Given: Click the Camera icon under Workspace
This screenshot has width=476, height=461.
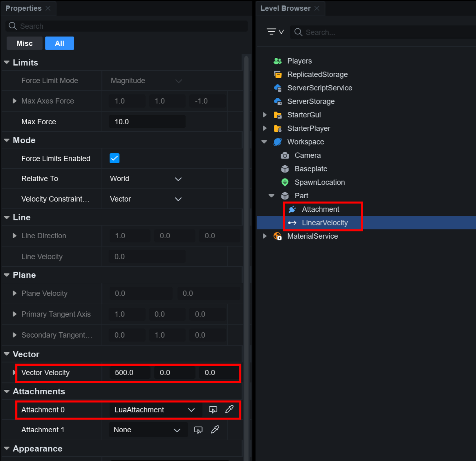Looking at the screenshot, I should 285,155.
